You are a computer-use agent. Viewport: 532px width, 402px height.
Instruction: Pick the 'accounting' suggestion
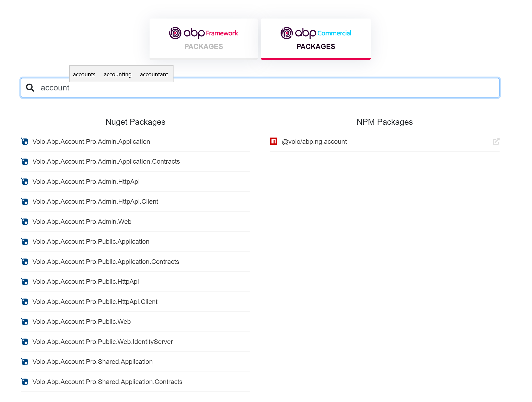click(117, 74)
